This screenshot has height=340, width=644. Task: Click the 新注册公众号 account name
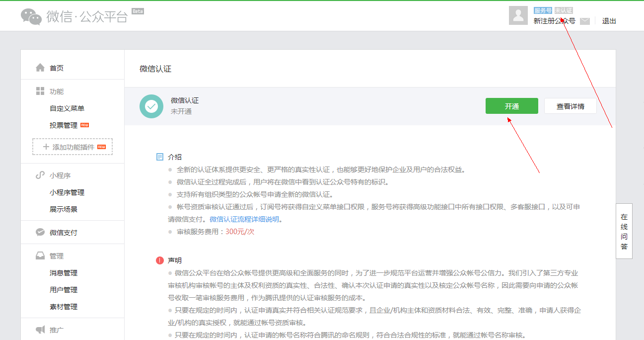(555, 21)
